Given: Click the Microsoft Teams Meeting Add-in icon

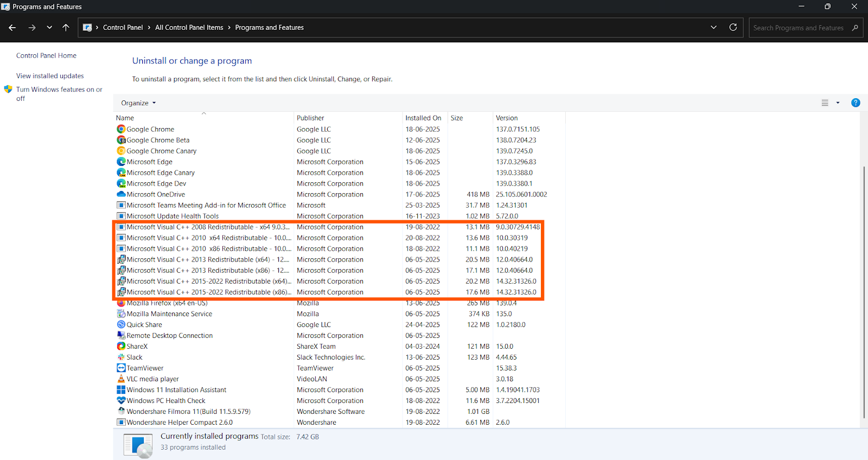Looking at the screenshot, I should [x=121, y=205].
